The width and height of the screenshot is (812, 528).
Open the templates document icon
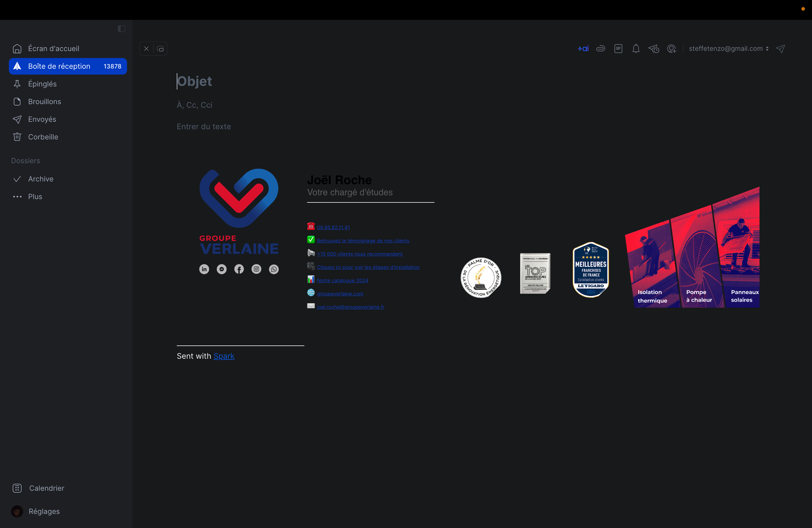(618, 49)
